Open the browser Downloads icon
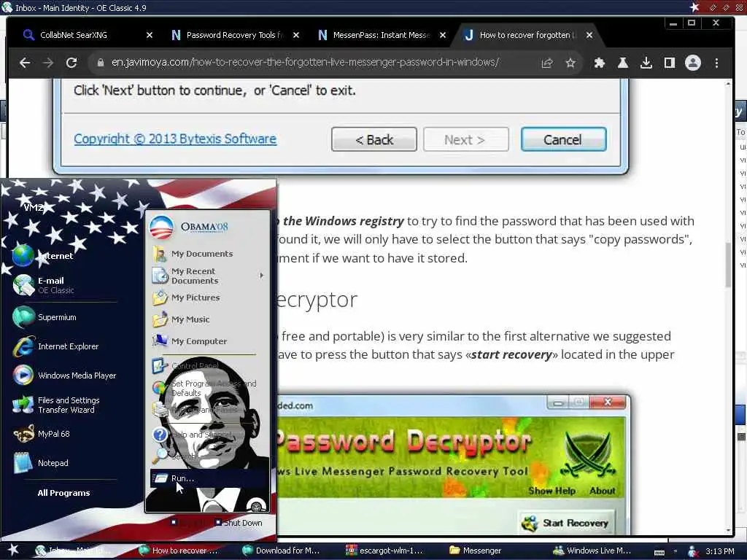 pos(646,63)
